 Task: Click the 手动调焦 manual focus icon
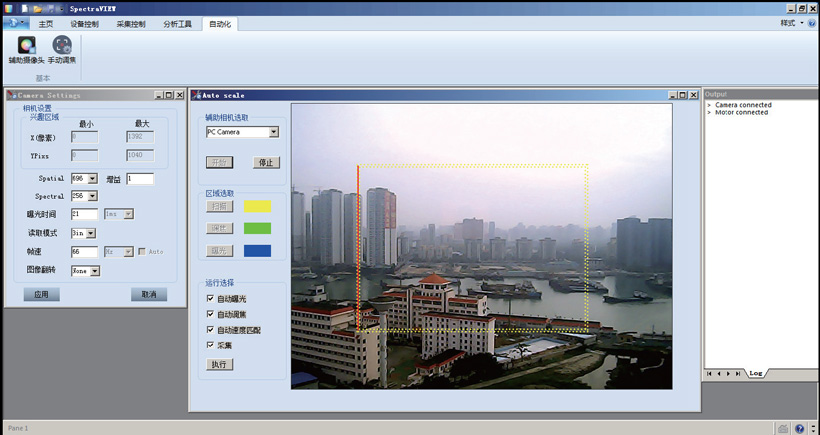(x=62, y=45)
